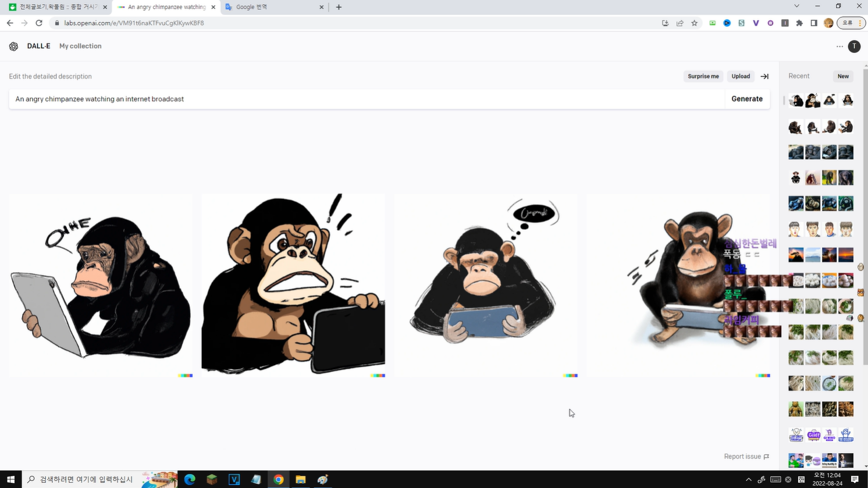Click the Surprise me button
Viewport: 868px width, 488px height.
tap(703, 76)
